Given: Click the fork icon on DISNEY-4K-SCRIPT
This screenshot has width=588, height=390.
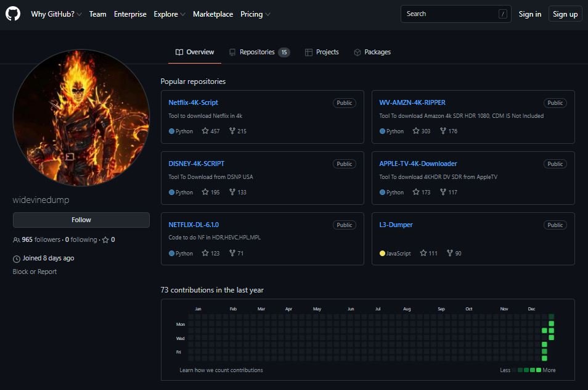Looking at the screenshot, I should (232, 192).
